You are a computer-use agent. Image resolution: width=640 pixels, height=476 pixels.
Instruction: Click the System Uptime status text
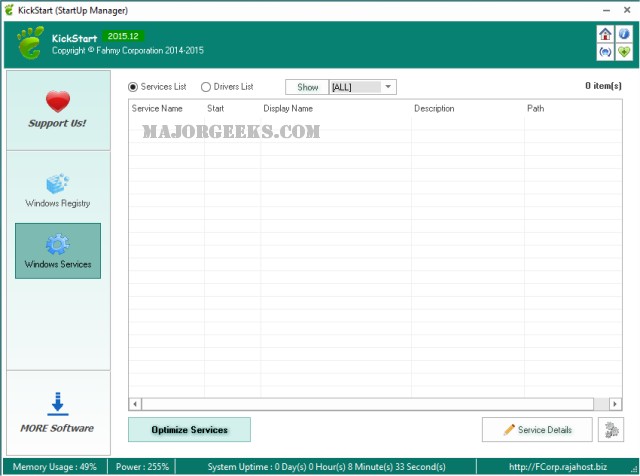point(326,467)
